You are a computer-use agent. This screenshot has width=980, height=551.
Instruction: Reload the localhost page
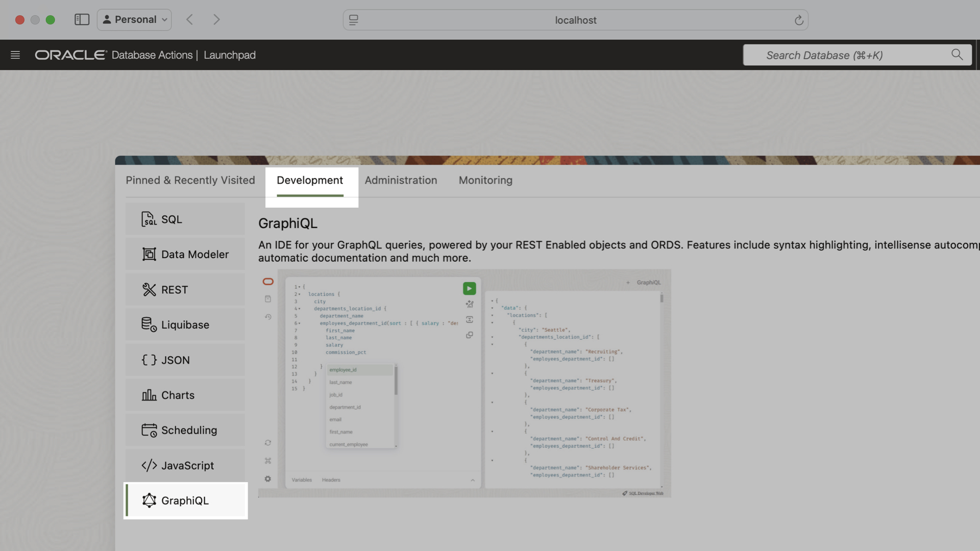(799, 20)
